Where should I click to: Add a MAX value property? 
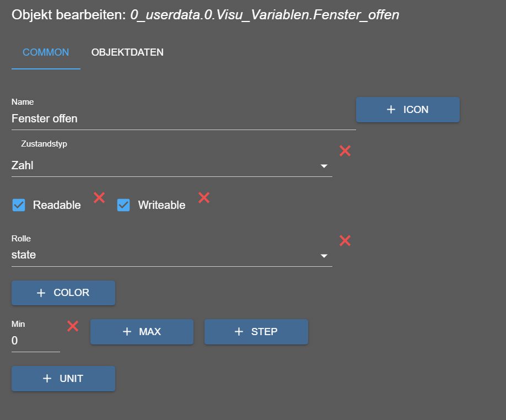click(142, 332)
